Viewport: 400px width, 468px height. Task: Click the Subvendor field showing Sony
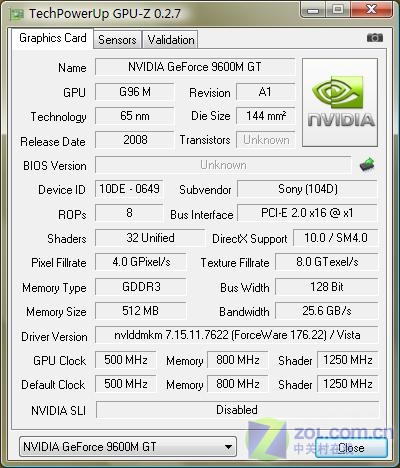pos(308,189)
